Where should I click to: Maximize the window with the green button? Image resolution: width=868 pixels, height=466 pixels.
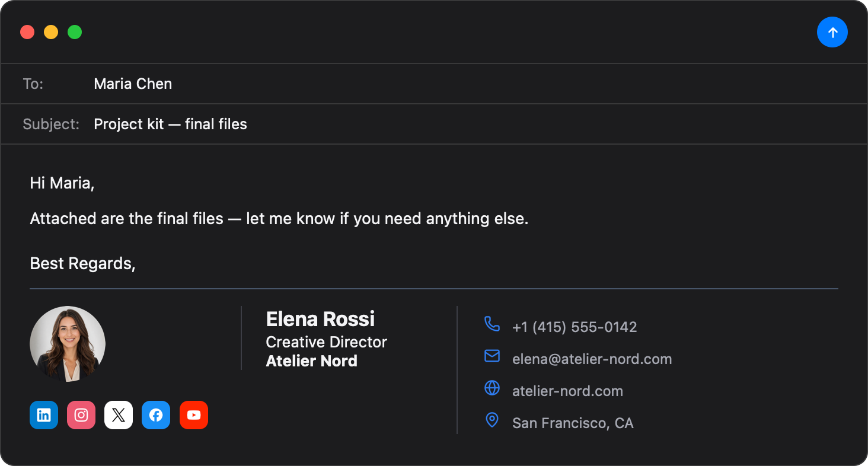(75, 32)
